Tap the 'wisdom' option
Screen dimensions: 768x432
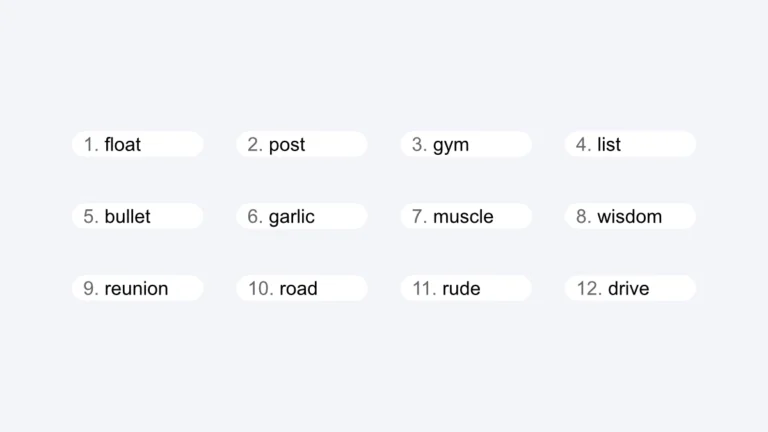point(630,217)
